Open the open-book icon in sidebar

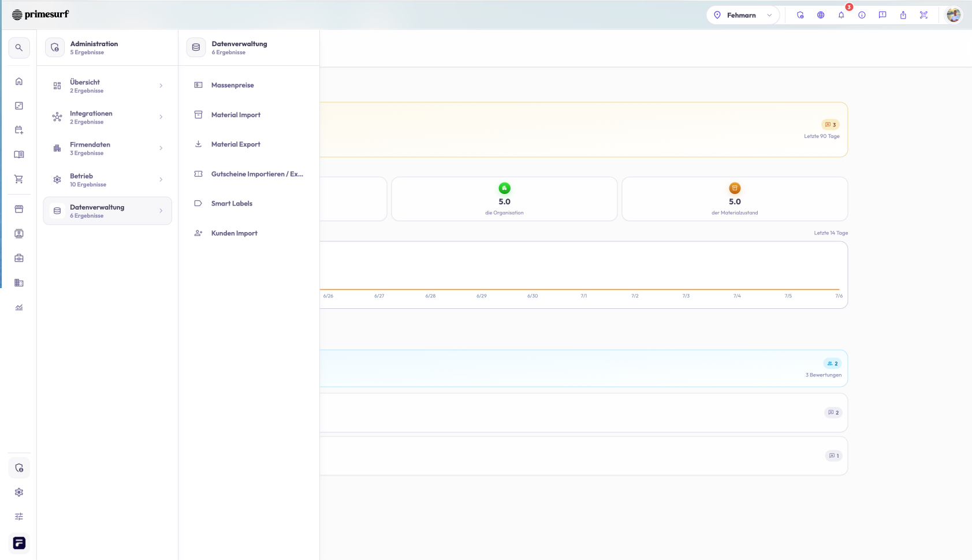click(x=19, y=155)
